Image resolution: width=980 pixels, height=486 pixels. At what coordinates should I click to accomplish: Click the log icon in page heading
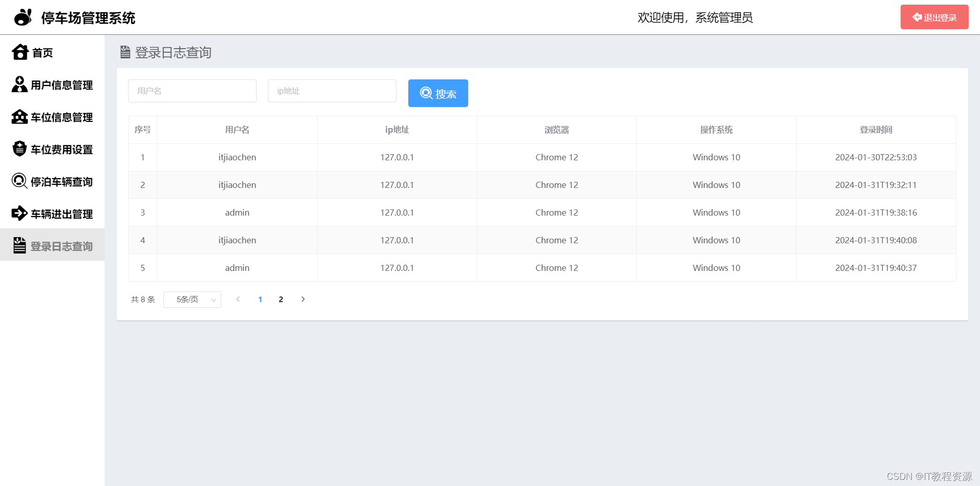(x=125, y=52)
